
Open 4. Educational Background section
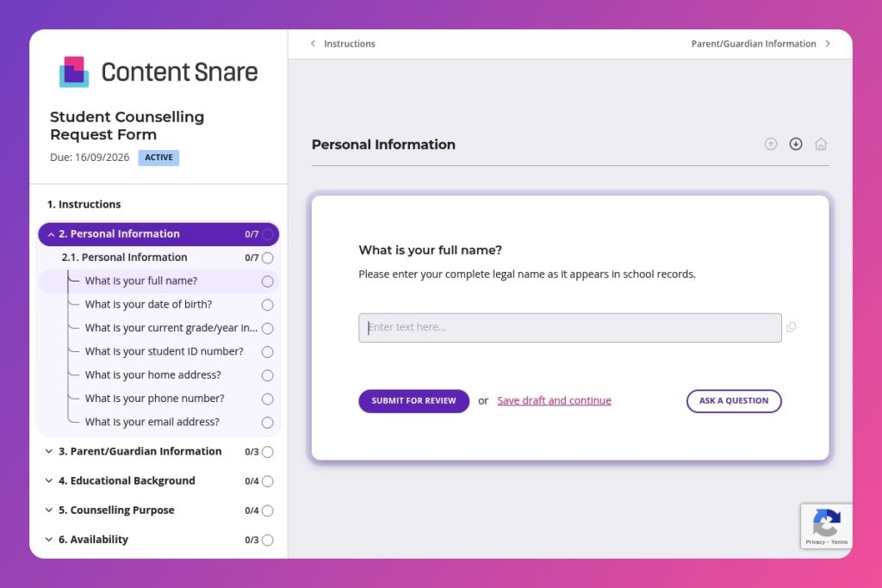127,480
